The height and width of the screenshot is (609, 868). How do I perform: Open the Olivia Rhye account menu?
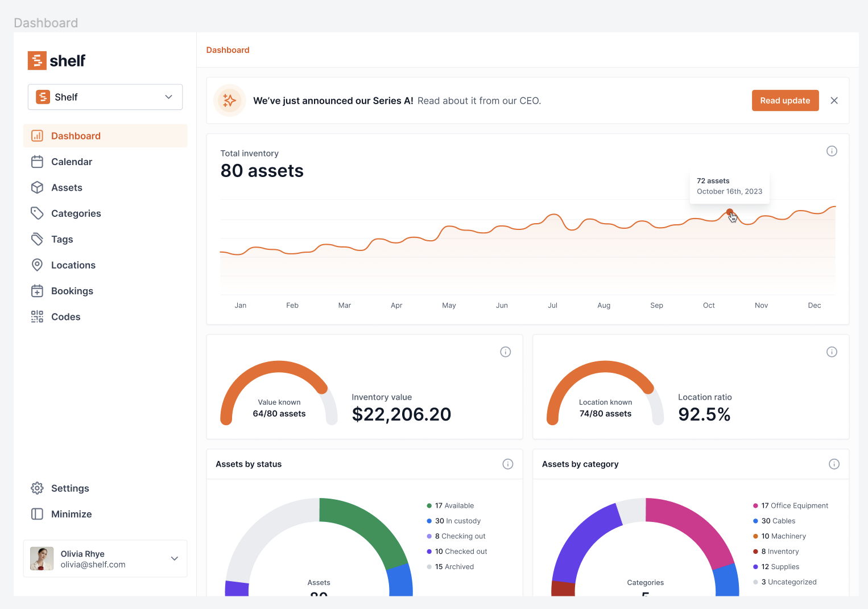coord(105,559)
